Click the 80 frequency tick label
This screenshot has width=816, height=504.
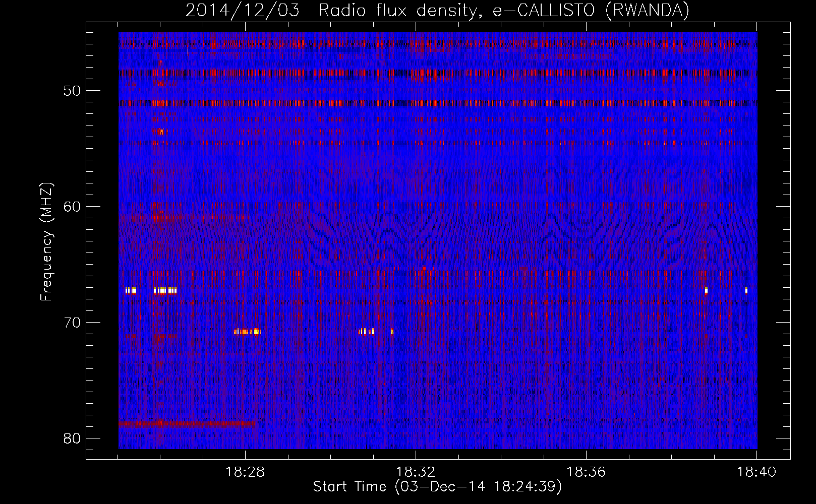coord(73,438)
